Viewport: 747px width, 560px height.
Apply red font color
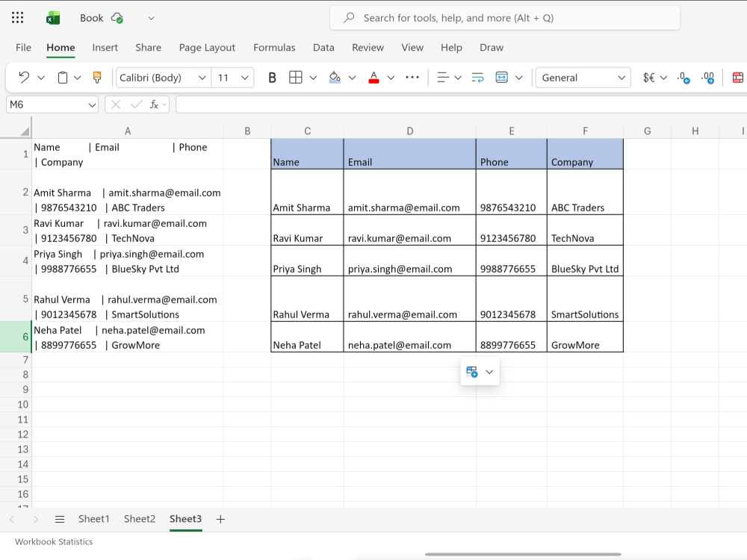point(374,77)
